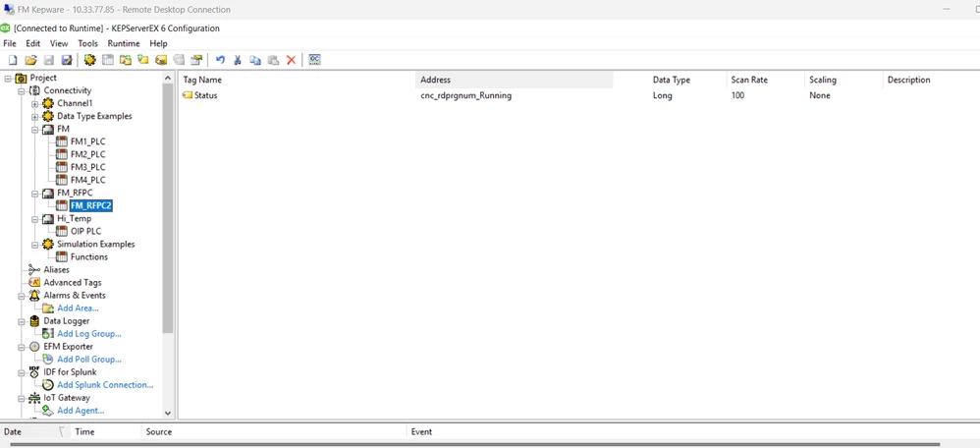The height and width of the screenshot is (448, 980).
Task: Select the FM4_PLC device
Action: (87, 180)
